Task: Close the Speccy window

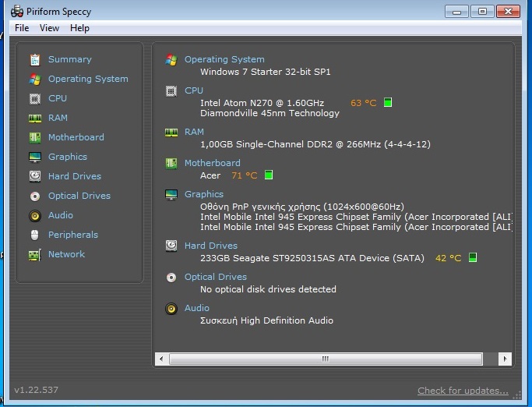Action: click(x=509, y=12)
